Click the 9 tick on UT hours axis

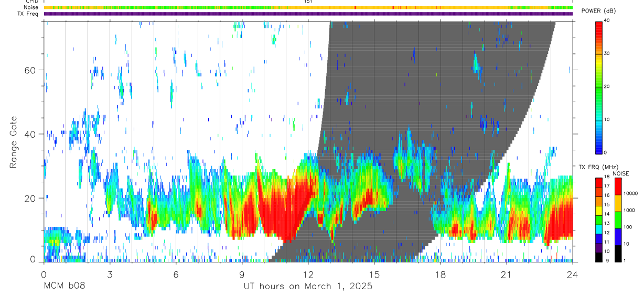click(242, 274)
